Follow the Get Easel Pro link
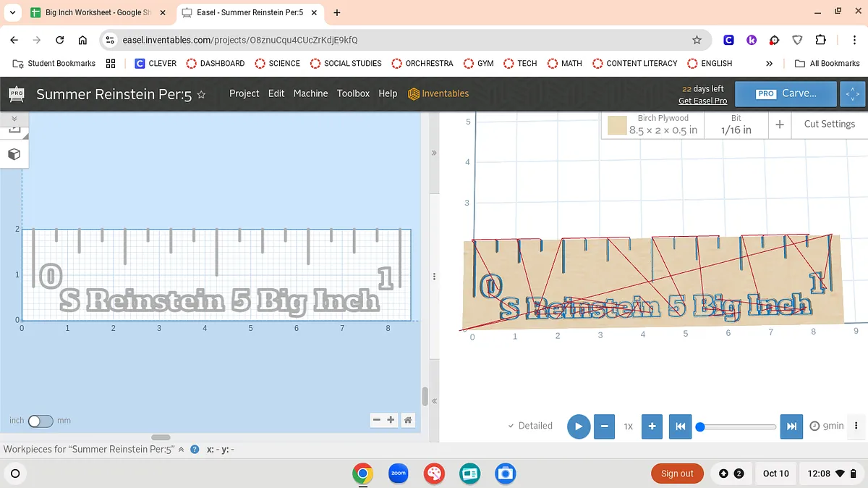The width and height of the screenshot is (868, 488). click(x=702, y=101)
